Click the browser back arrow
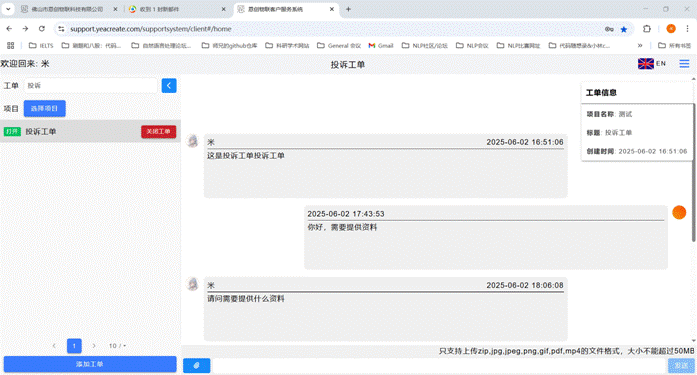 coord(9,29)
